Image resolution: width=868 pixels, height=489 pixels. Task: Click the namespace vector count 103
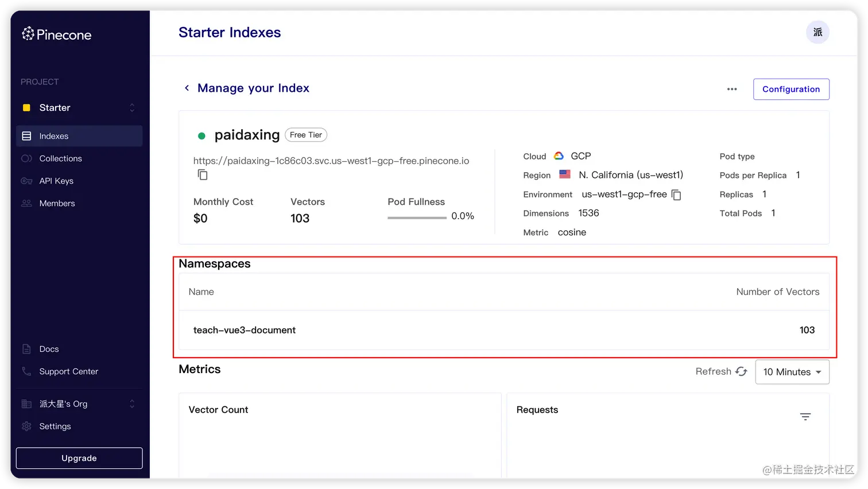coord(807,330)
